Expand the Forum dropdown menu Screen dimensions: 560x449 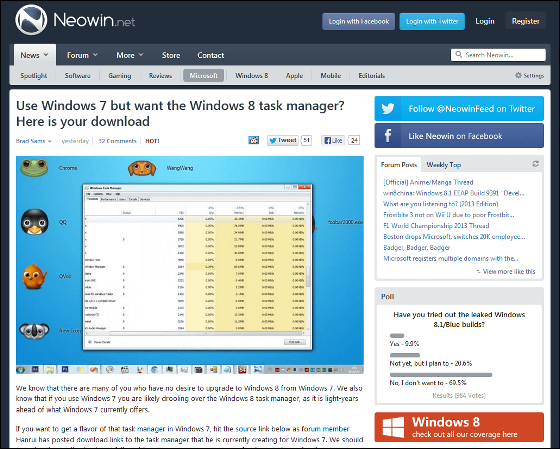pos(82,55)
